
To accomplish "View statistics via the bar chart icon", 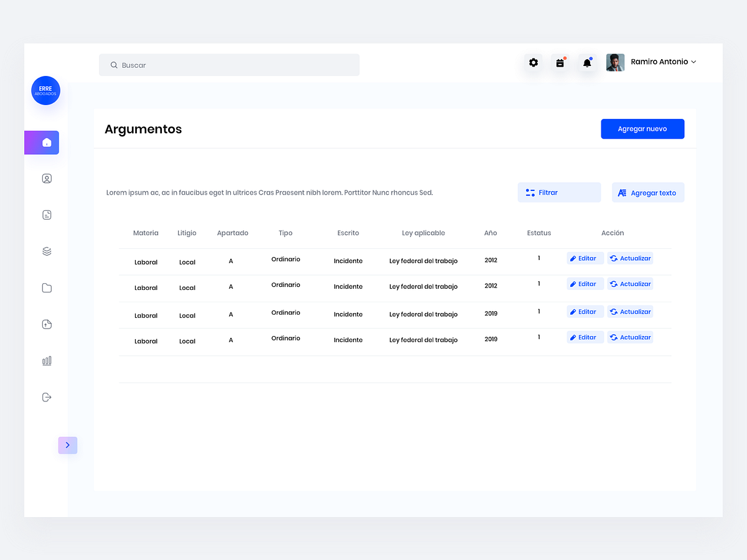I will (47, 360).
